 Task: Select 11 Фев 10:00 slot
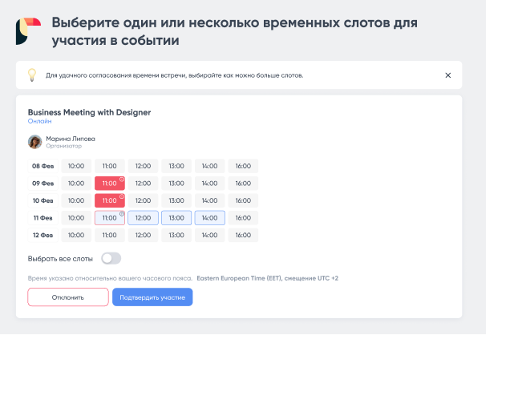click(x=76, y=218)
